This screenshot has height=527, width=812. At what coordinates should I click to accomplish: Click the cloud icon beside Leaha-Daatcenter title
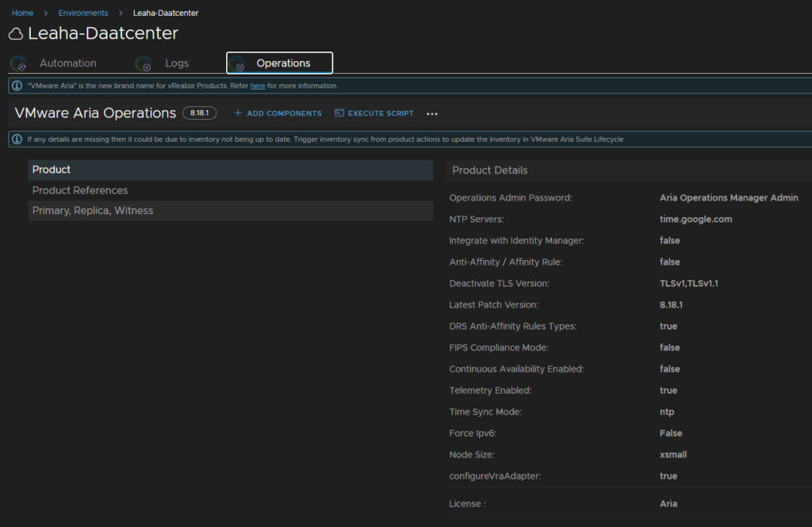tap(16, 34)
